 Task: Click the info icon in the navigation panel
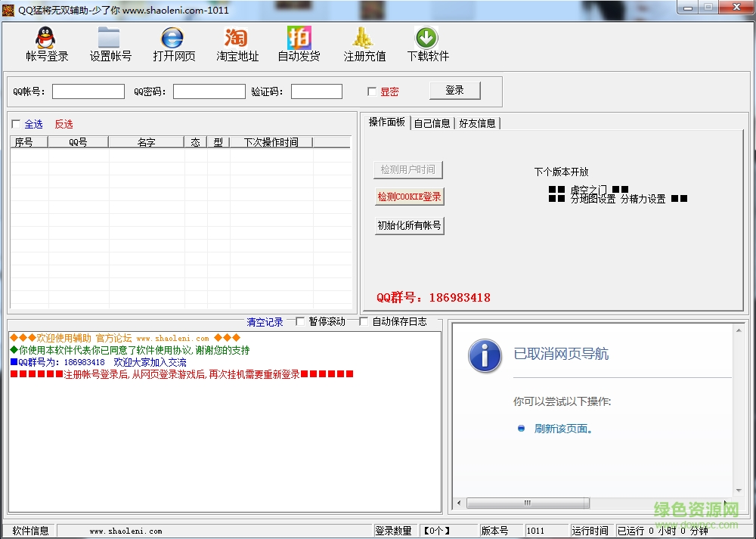485,356
